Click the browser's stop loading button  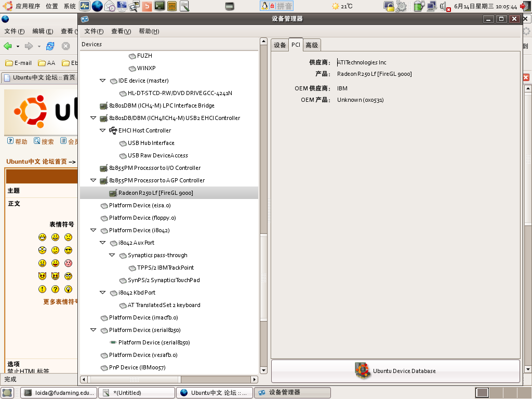(66, 46)
